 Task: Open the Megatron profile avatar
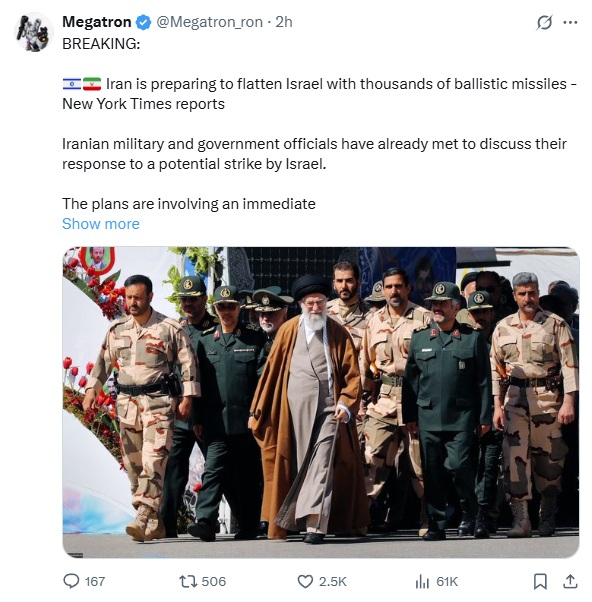click(34, 32)
